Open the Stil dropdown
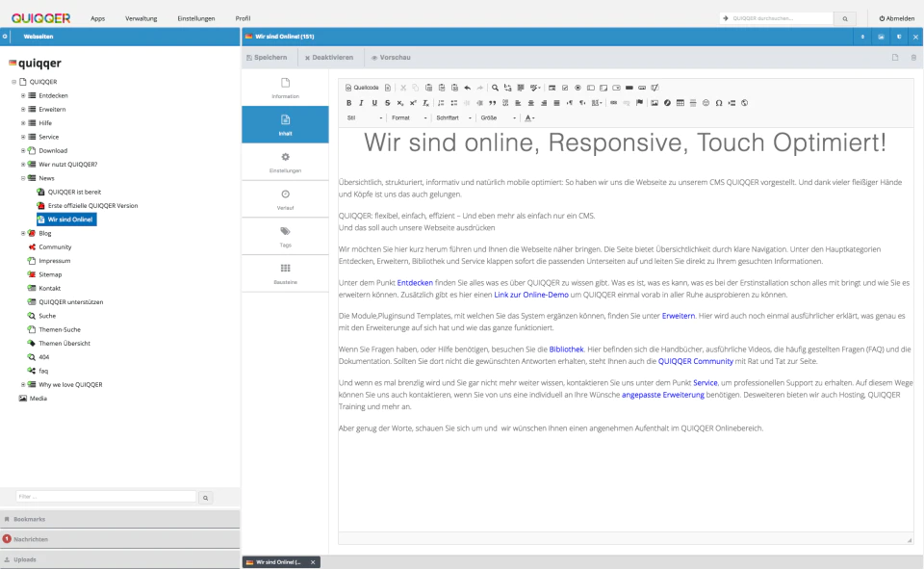 365,117
